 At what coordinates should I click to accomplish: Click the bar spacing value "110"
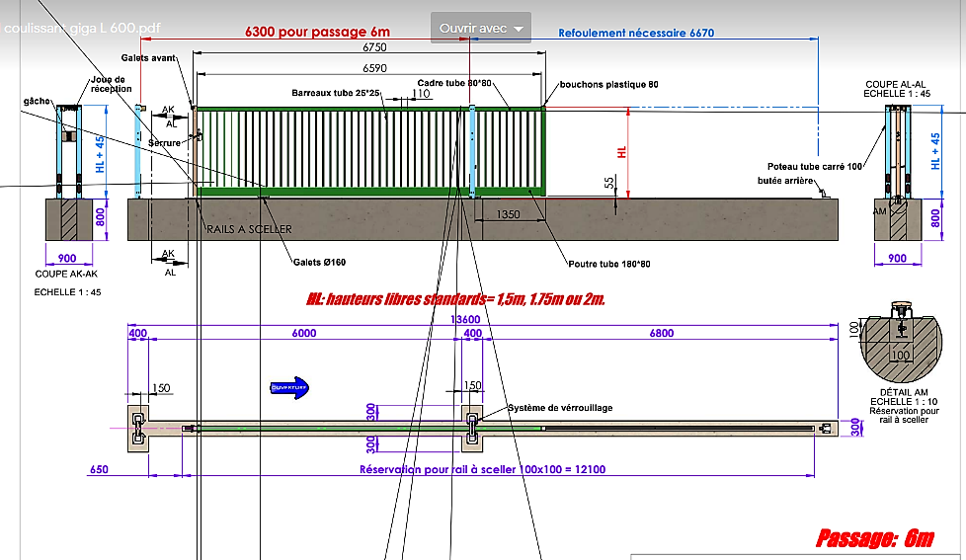click(421, 94)
